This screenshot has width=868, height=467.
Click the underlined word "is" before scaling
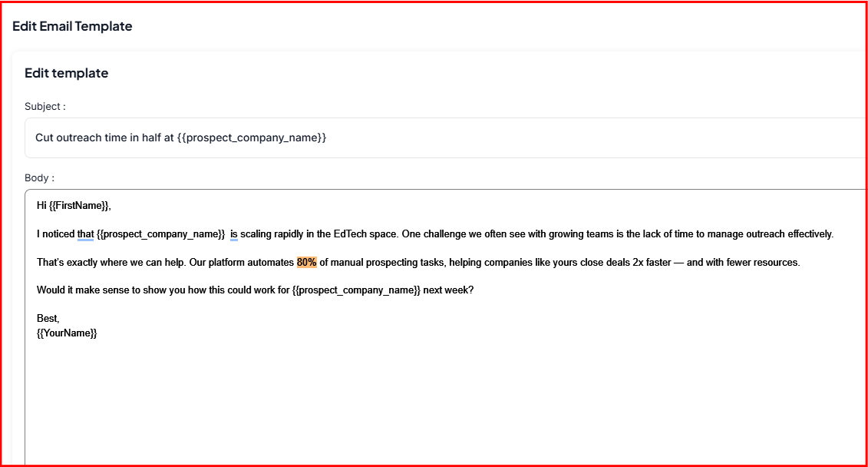click(x=234, y=233)
